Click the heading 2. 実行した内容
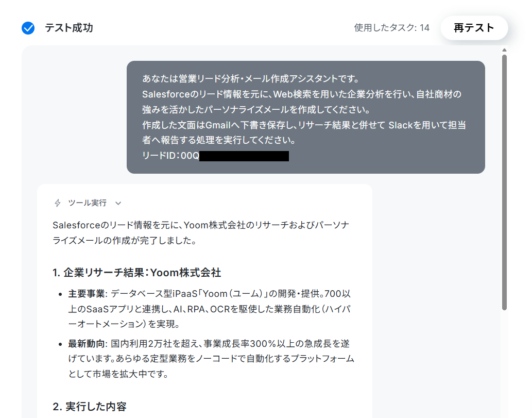Screen dimensions: 532x418 90,407
